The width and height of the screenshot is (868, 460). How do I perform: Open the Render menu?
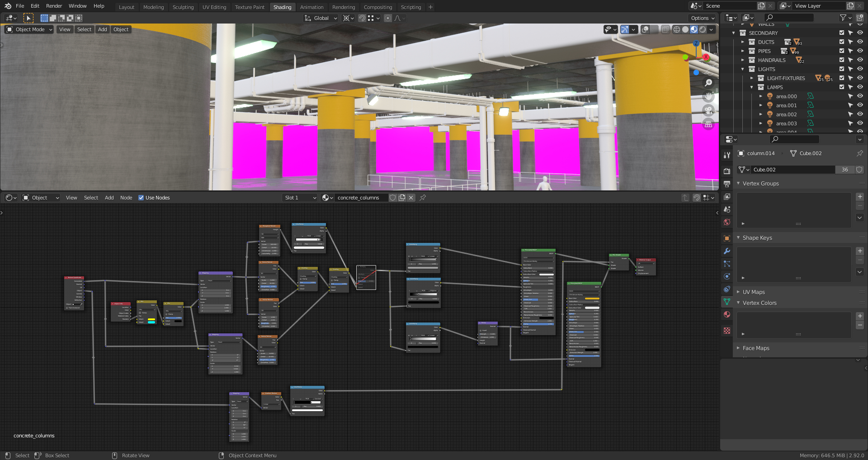(x=54, y=6)
